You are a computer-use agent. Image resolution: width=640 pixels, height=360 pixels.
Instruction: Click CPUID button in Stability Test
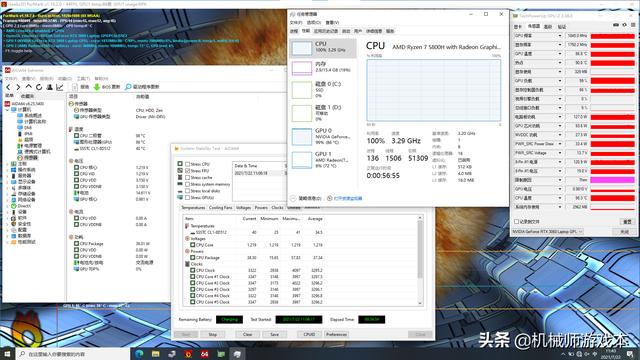[x=309, y=334]
